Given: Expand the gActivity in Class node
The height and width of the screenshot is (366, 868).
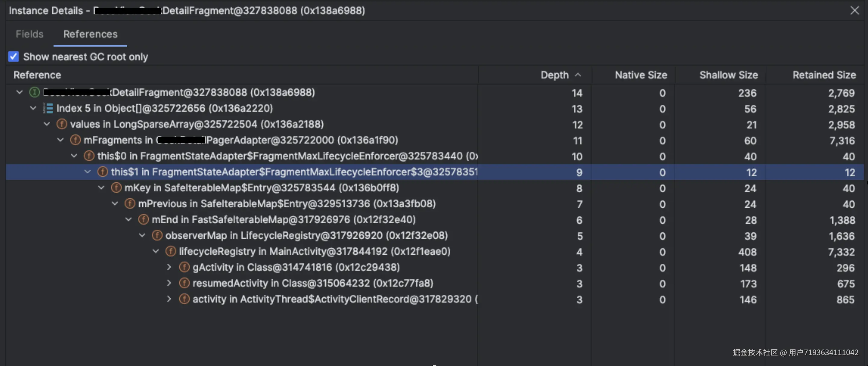Looking at the screenshot, I should click(x=169, y=267).
